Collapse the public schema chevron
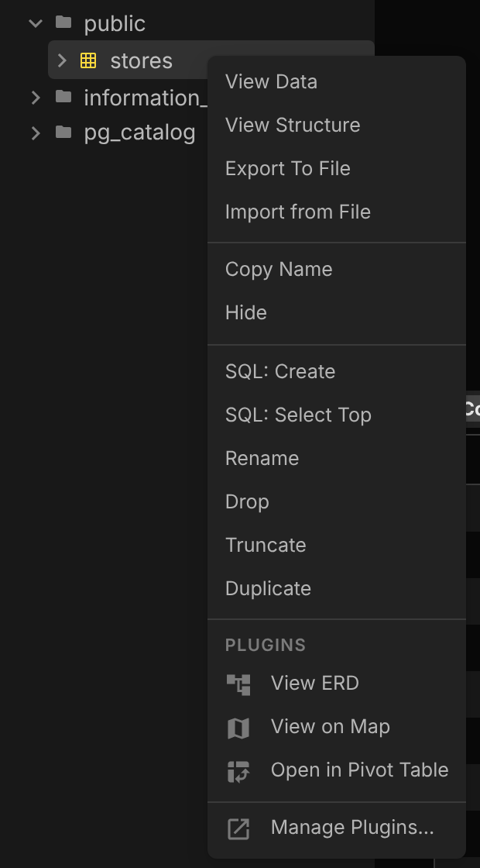480x868 pixels. [36, 23]
